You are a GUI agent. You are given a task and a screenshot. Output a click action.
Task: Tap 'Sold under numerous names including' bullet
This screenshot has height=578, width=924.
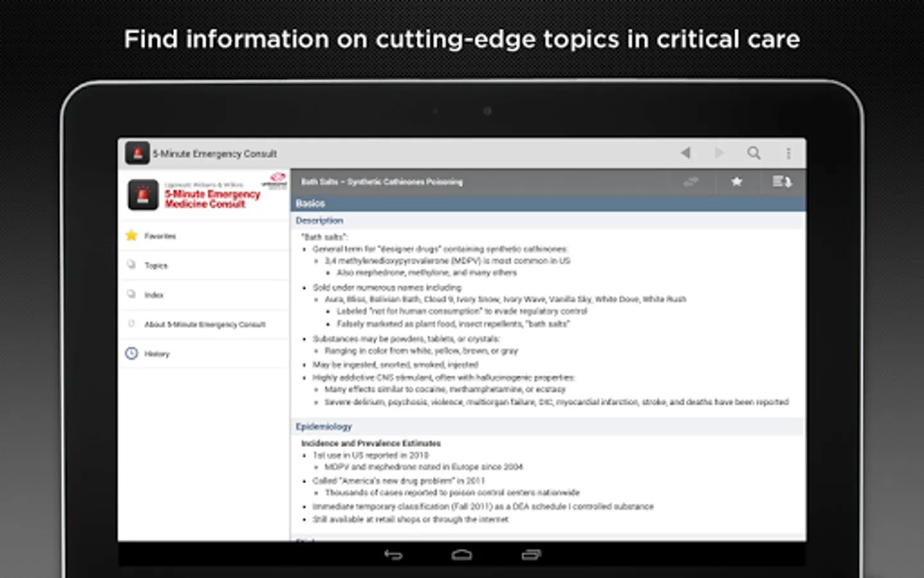click(387, 287)
